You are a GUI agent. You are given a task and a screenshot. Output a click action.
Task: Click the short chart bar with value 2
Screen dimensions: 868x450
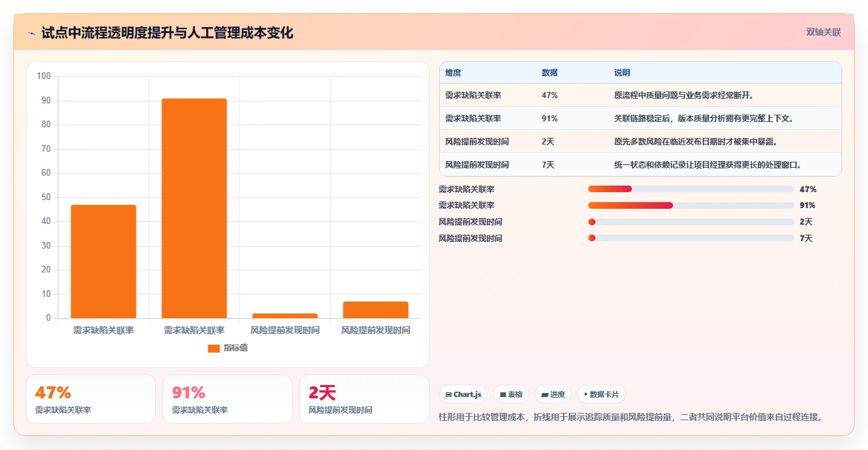pos(285,315)
